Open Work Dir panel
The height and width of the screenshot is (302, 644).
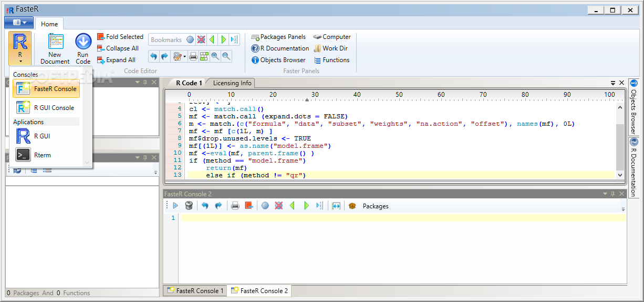pos(331,48)
